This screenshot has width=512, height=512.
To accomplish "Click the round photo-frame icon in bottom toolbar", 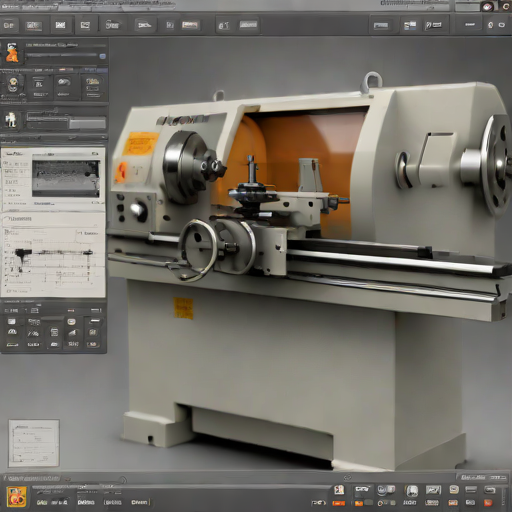I will (412, 491).
